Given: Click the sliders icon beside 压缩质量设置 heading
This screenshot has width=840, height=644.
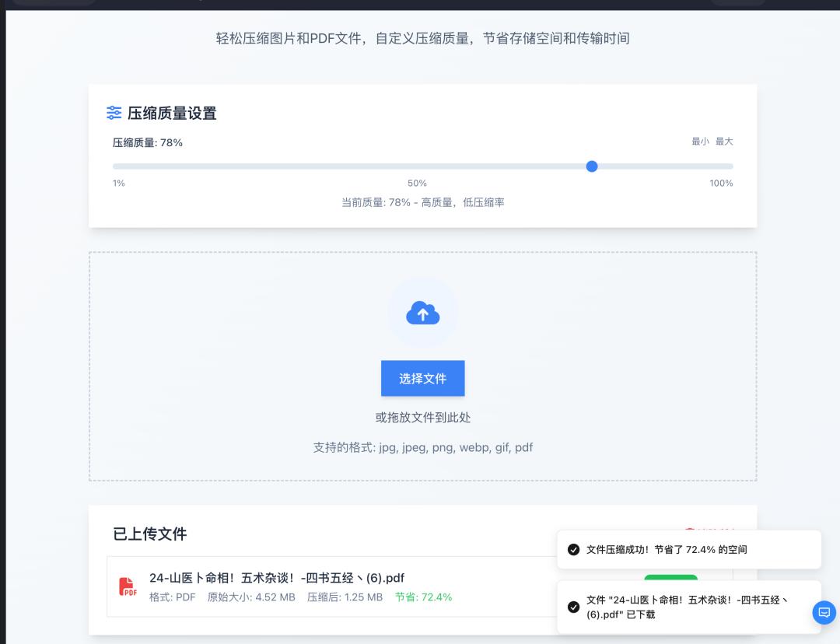Looking at the screenshot, I should [x=114, y=114].
